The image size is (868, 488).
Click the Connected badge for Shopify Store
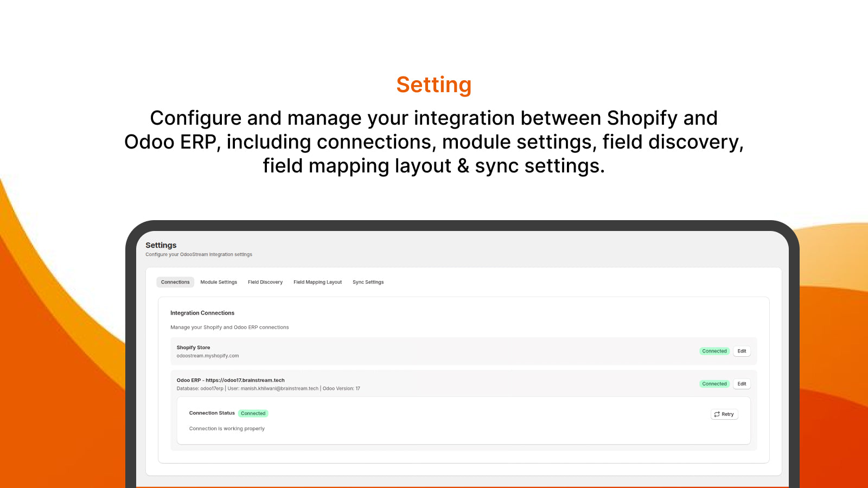click(714, 351)
